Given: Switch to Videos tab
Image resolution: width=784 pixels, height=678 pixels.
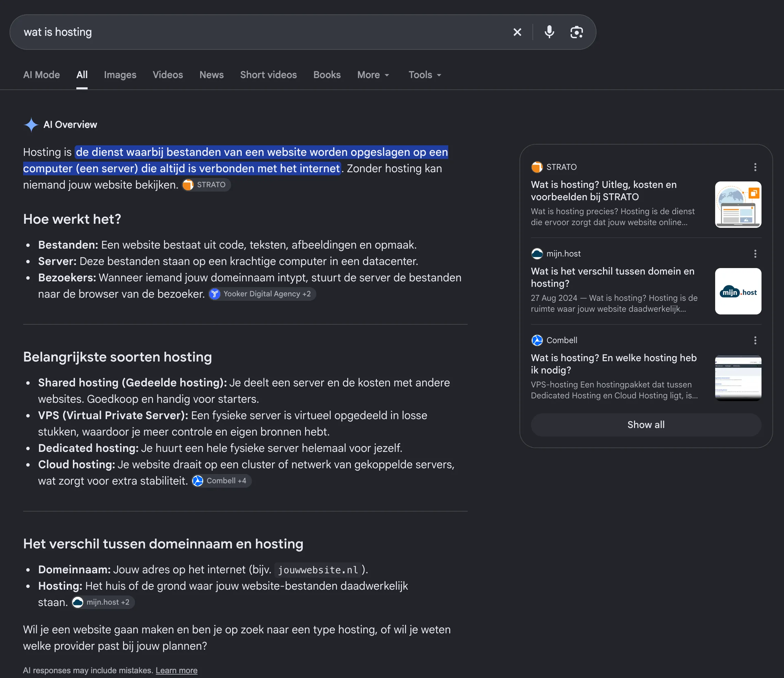Looking at the screenshot, I should 168,75.
